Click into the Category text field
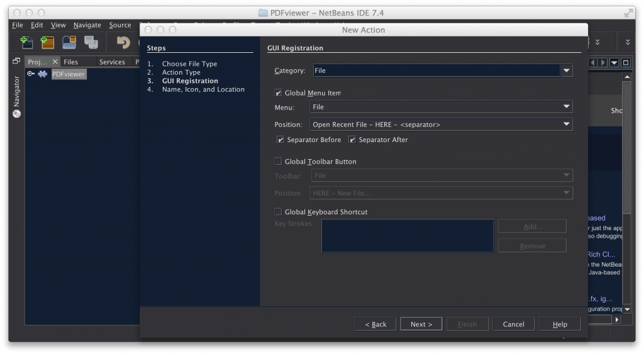 (436, 70)
